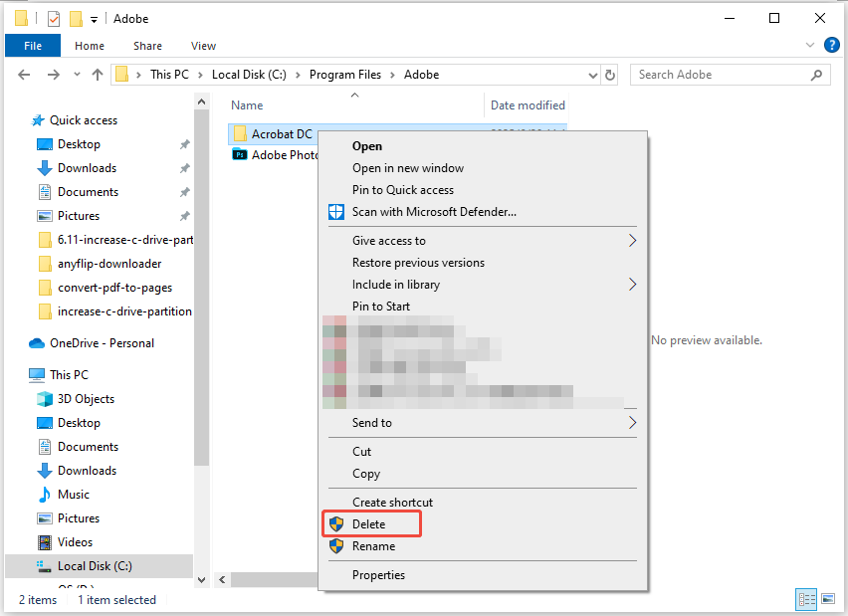Sort files by Name column header
848x616 pixels.
247,105
